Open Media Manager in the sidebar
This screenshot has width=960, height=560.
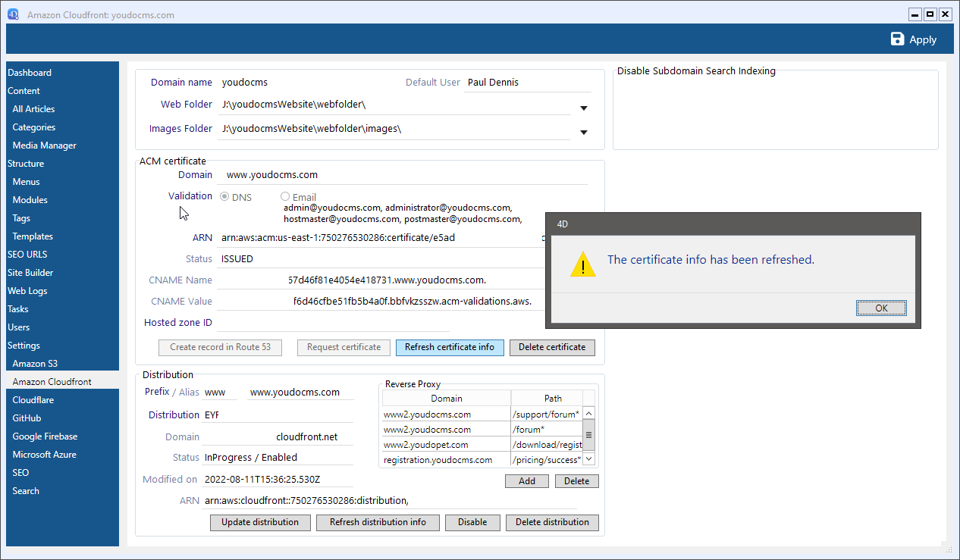(44, 145)
